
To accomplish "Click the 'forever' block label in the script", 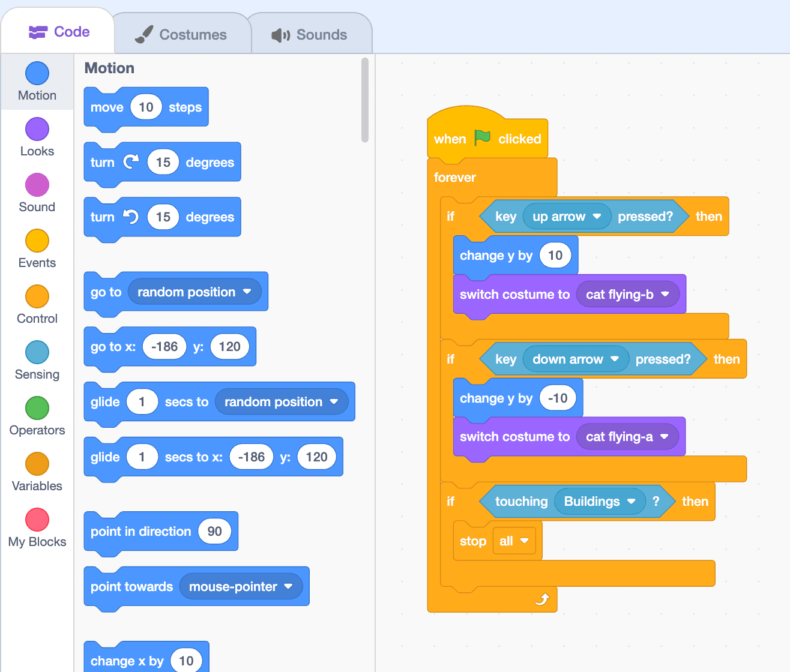I will point(455,178).
